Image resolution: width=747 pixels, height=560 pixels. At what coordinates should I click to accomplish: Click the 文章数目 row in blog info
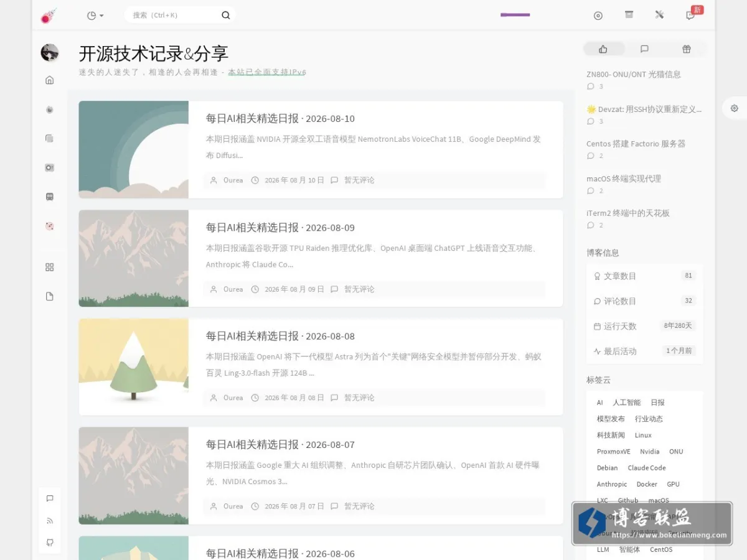[644, 276]
